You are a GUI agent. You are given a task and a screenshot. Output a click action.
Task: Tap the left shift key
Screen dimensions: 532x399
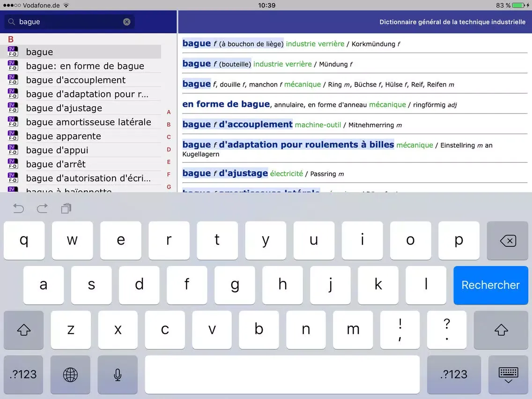(x=23, y=330)
